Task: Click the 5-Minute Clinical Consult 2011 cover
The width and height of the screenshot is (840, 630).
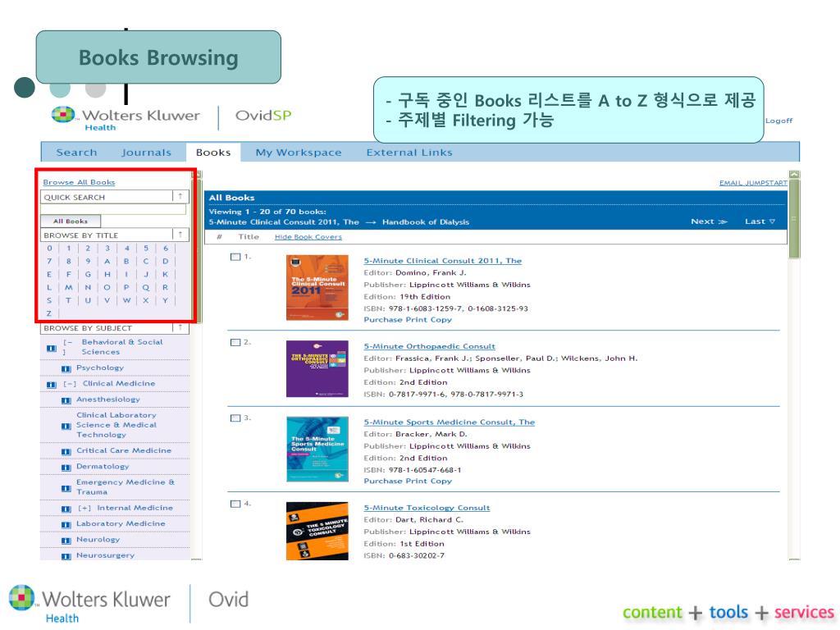Action: click(x=317, y=288)
